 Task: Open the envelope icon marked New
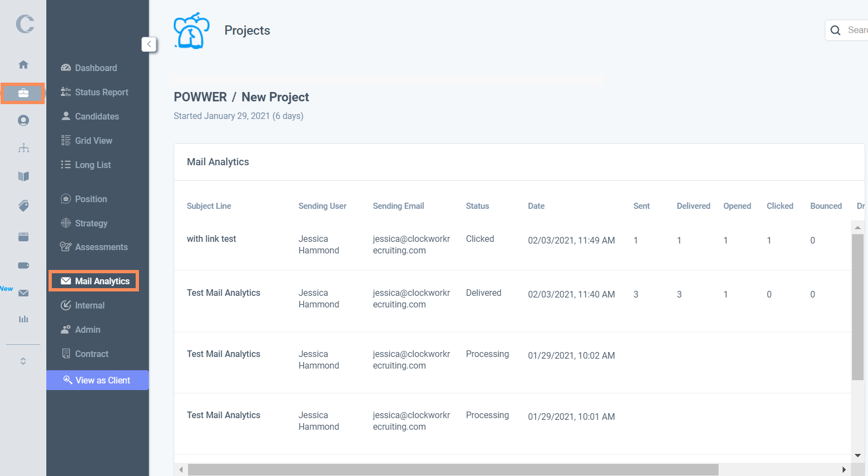pos(23,293)
